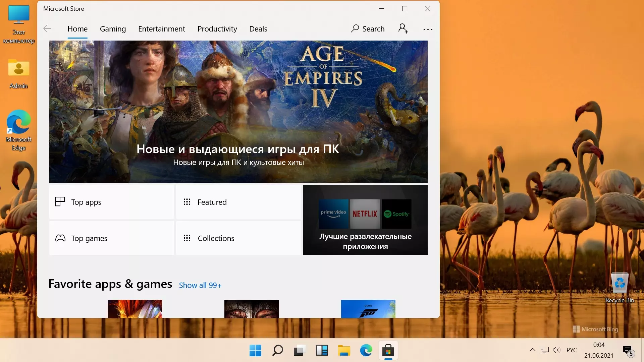The height and width of the screenshot is (362, 644).
Task: Open the Search field in the Store
Action: [368, 29]
